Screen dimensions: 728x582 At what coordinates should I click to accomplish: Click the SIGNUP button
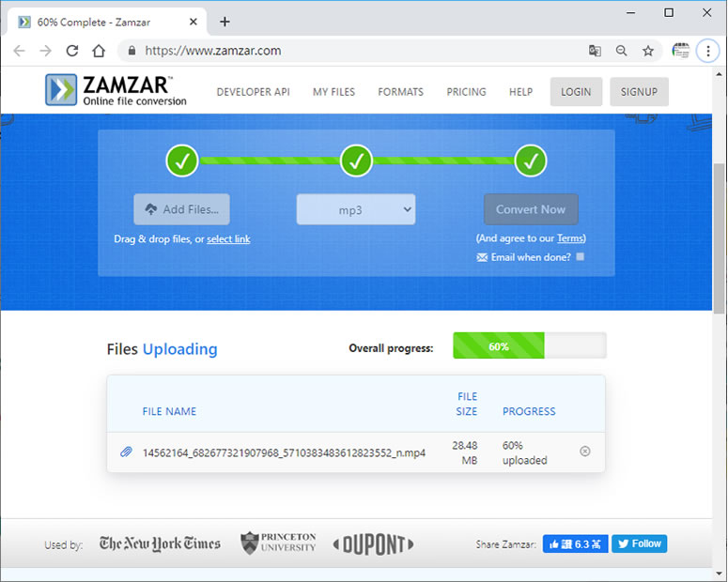[x=640, y=92]
